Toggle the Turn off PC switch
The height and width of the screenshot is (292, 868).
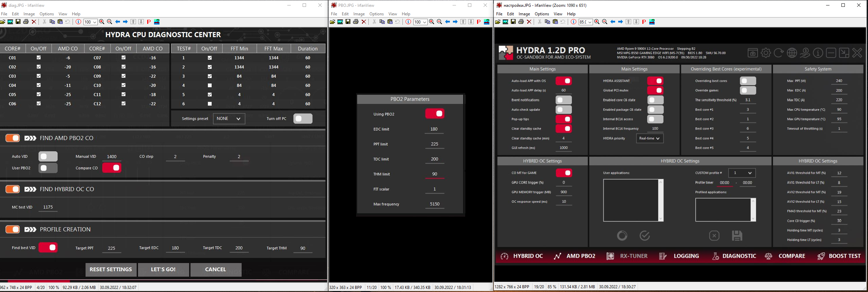tap(303, 119)
